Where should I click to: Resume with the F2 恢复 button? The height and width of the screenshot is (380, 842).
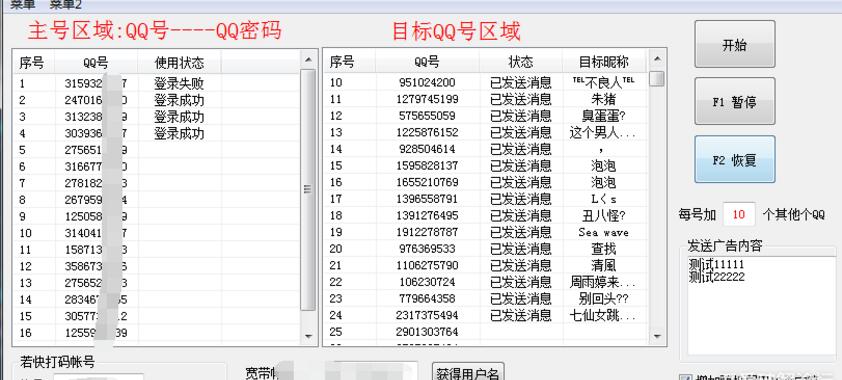coord(735,159)
